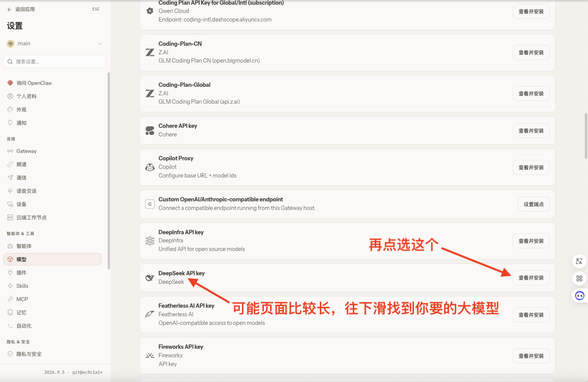Click 设置端点 for Custom OpenAI/Anthropic-compatible endpoint

534,204
